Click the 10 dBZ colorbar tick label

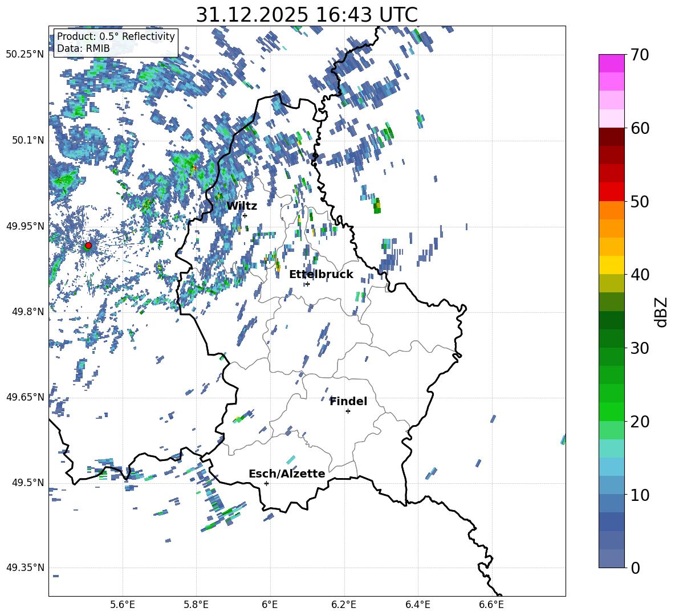pyautogui.click(x=640, y=495)
